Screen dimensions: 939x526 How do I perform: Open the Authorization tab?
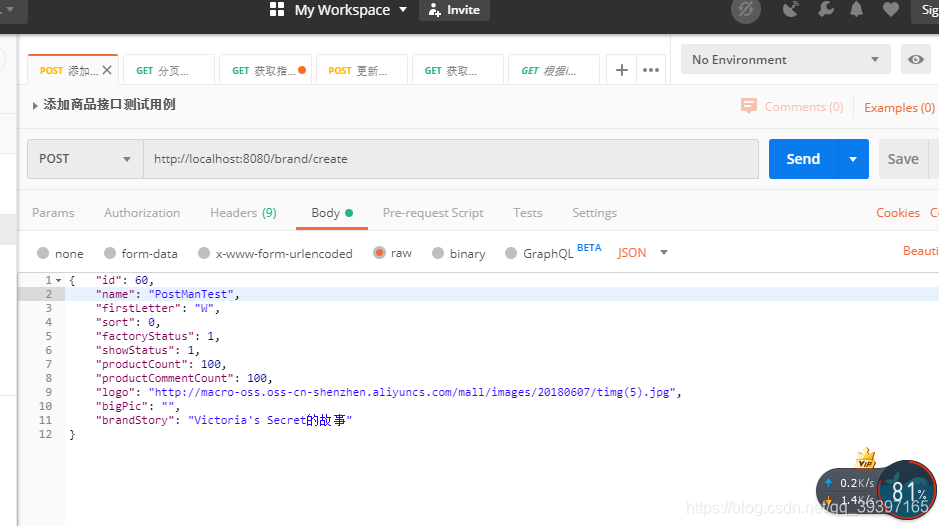click(x=142, y=213)
